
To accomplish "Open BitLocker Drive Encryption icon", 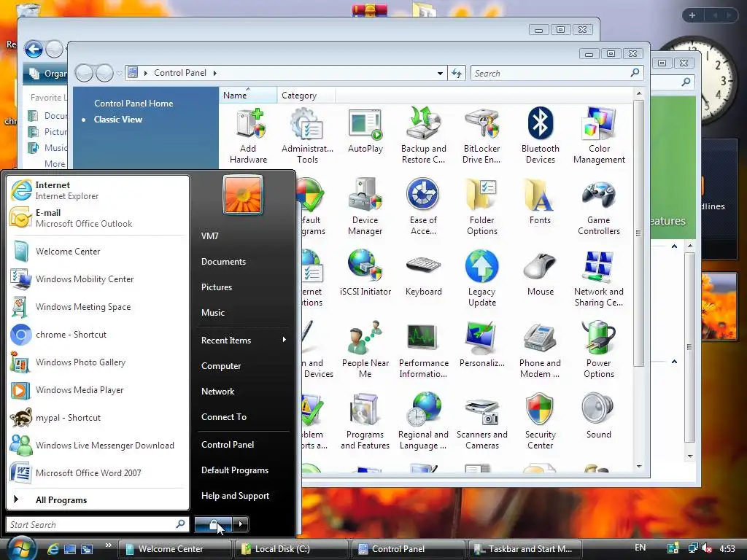I will tap(481, 136).
